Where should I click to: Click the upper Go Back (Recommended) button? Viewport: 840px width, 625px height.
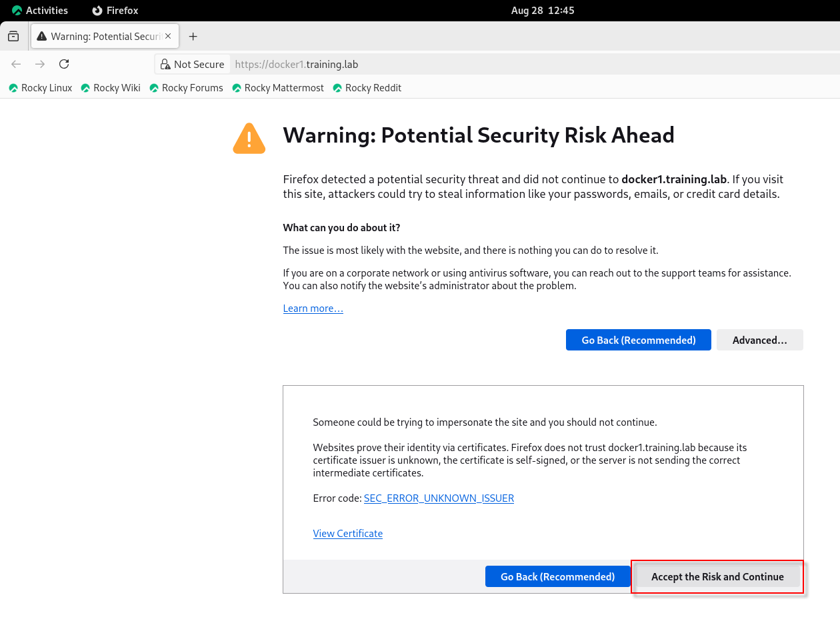click(638, 340)
